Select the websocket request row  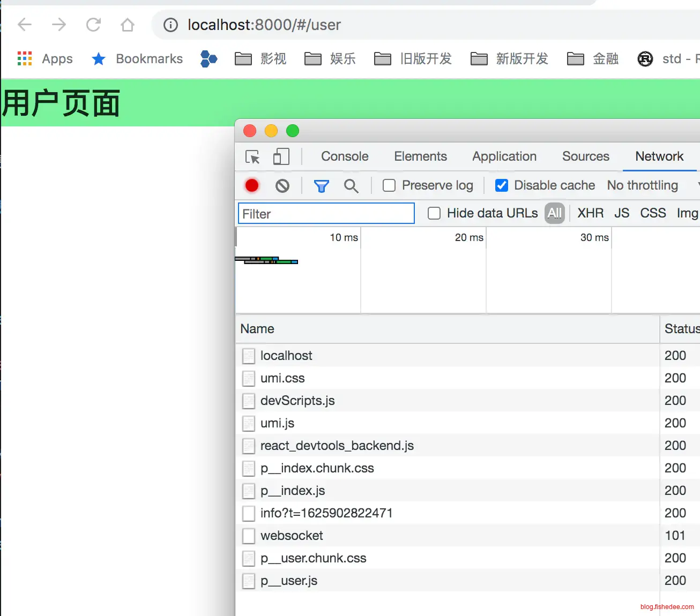point(292,536)
